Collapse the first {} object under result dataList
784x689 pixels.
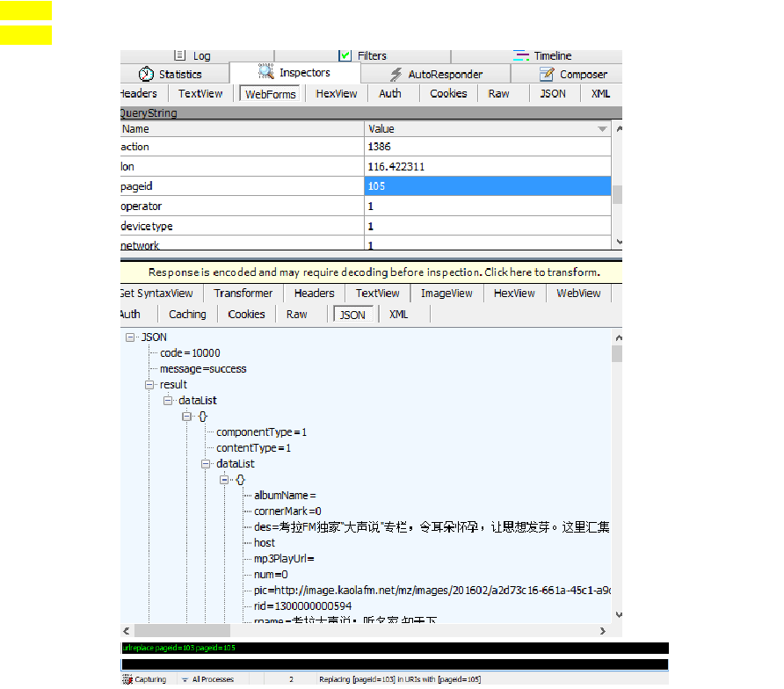[x=186, y=417]
